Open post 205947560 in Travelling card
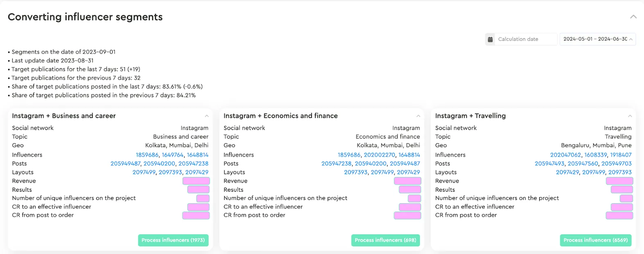 (x=583, y=163)
